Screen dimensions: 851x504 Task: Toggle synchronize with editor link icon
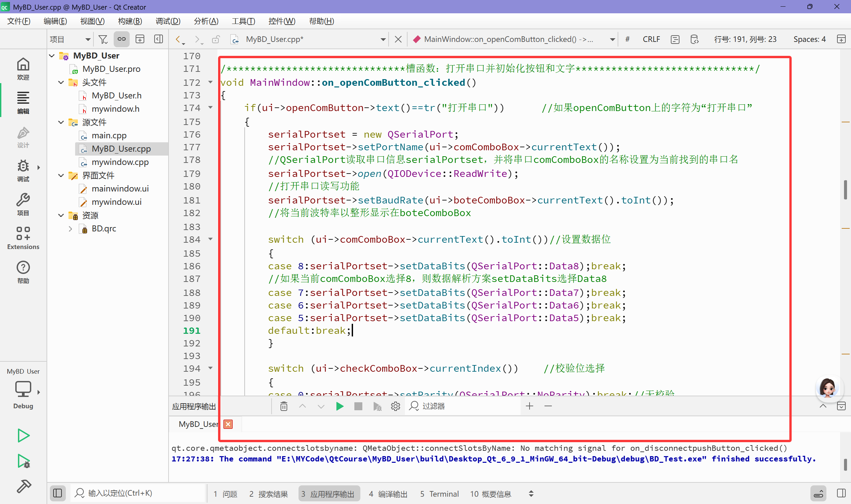[121, 40]
